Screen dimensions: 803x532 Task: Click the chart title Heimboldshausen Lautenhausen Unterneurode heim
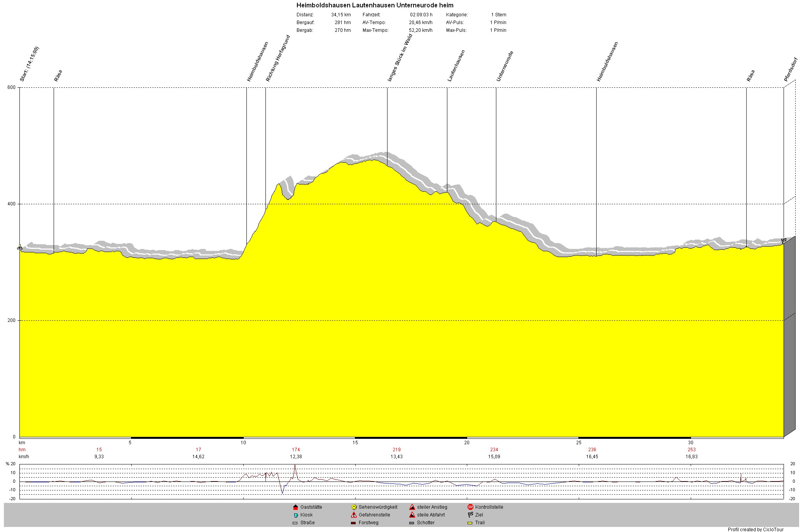coord(375,5)
